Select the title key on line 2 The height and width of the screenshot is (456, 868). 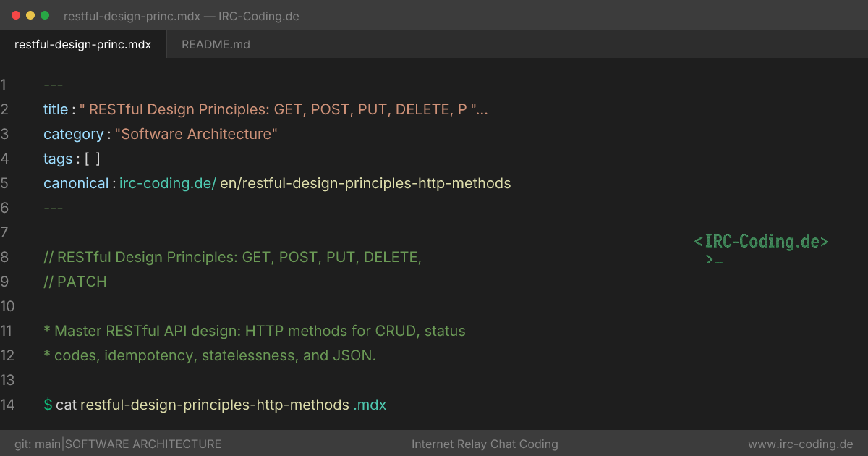56,109
